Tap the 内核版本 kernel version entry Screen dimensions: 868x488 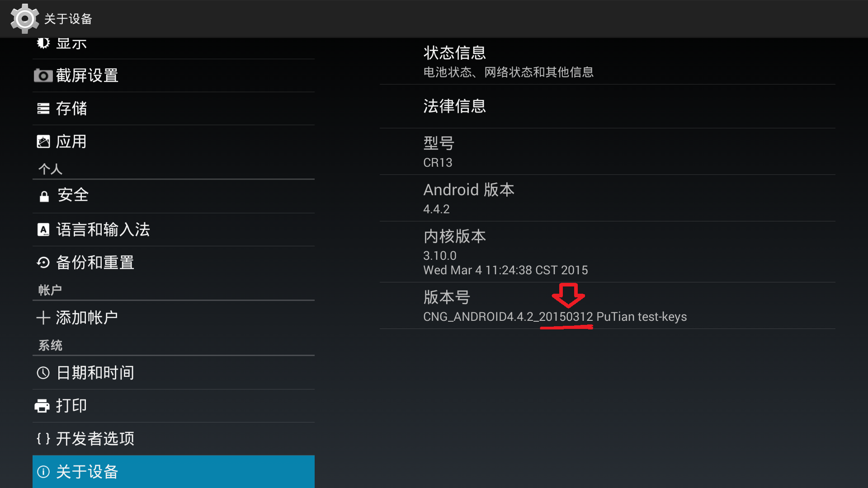pos(608,252)
